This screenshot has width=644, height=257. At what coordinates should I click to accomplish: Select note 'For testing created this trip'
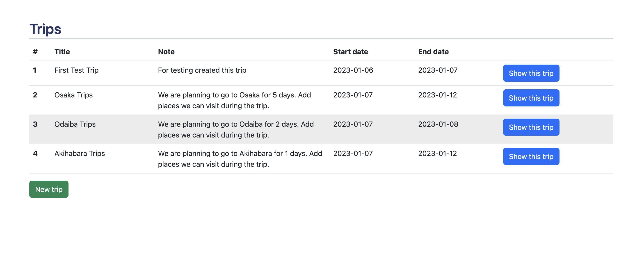(202, 70)
